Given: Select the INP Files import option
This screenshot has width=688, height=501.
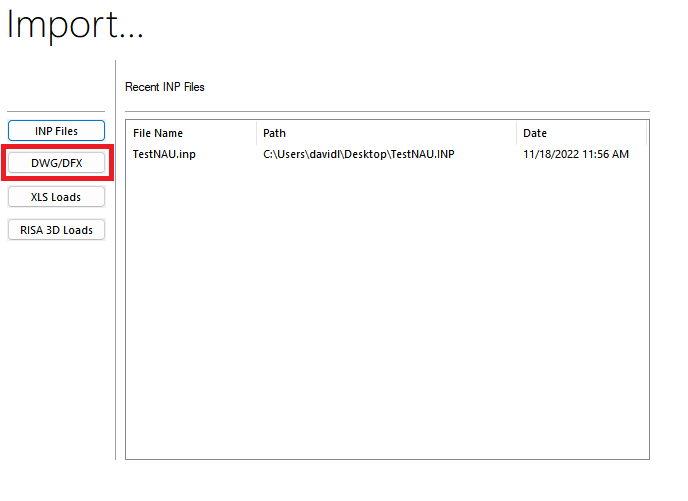Looking at the screenshot, I should click(x=56, y=131).
